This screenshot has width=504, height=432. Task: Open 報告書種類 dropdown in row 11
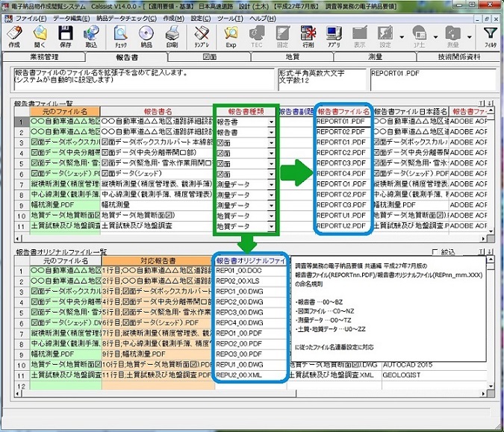(x=270, y=225)
